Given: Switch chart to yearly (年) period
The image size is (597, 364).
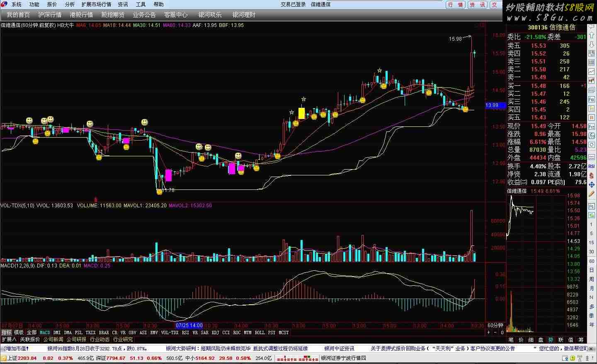Looking at the screenshot, I should coord(592,325).
